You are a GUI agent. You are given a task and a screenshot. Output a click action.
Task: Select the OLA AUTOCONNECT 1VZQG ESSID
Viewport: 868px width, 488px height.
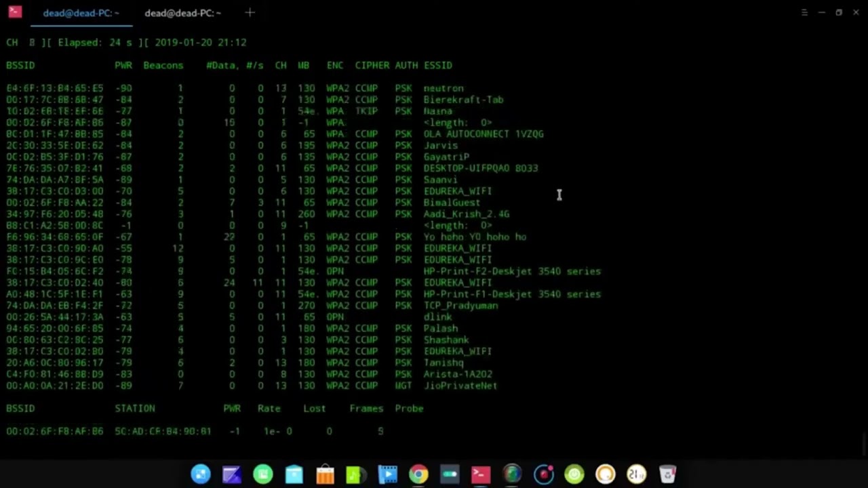tap(484, 134)
